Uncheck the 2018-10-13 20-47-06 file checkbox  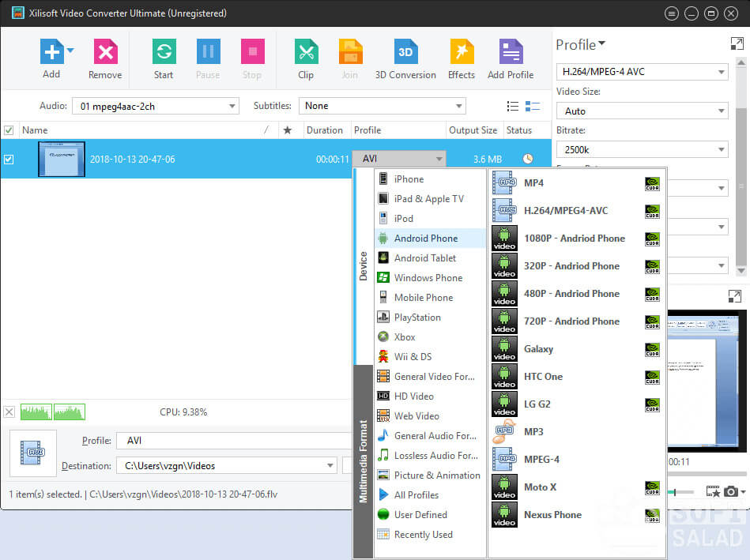tap(9, 160)
